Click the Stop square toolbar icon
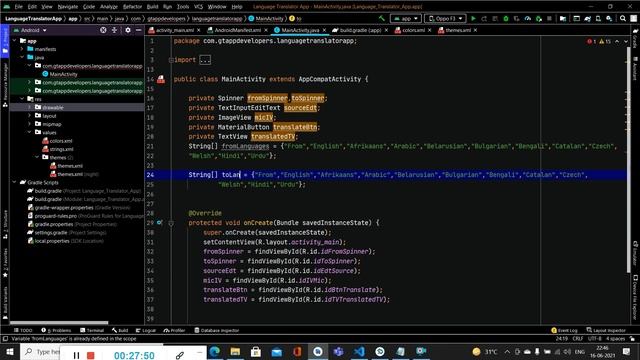Image resolution: width=640 pixels, height=360 pixels. pyautogui.click(x=549, y=18)
